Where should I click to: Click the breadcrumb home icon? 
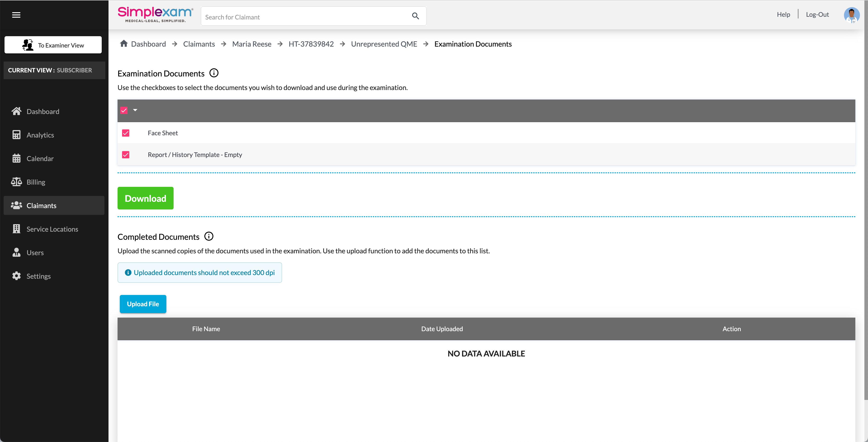click(124, 43)
